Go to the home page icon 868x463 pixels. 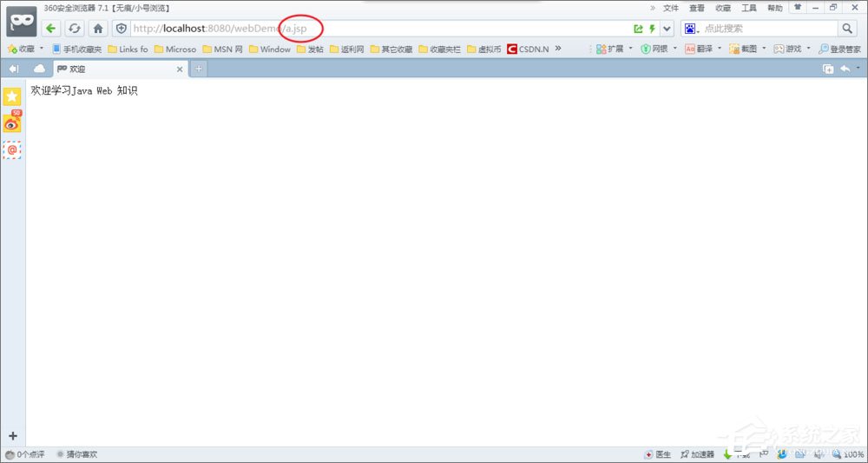tap(98, 29)
